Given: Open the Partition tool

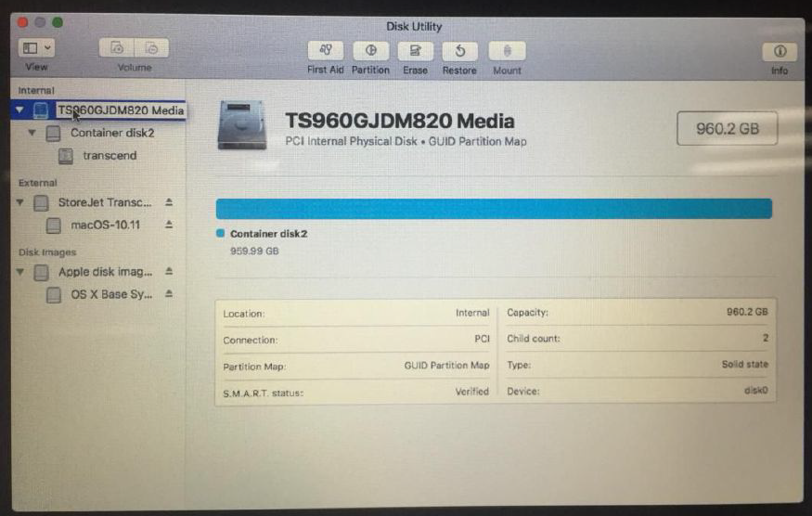Looking at the screenshot, I should click(371, 51).
